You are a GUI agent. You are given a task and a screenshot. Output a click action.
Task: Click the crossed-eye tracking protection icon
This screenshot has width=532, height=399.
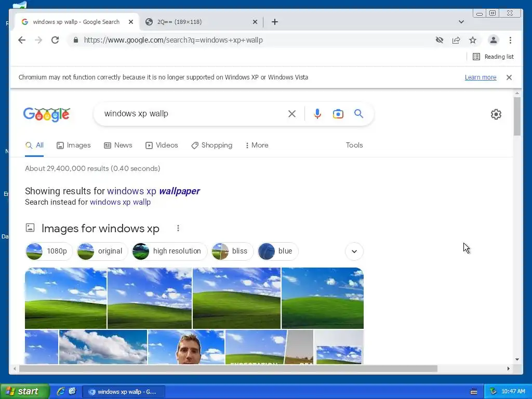tap(440, 40)
